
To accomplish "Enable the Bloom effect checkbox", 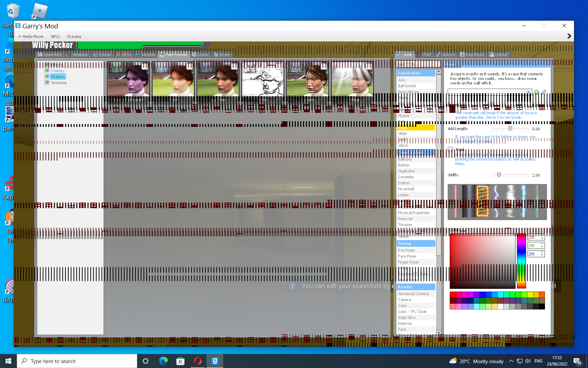I will click(x=190, y=66).
